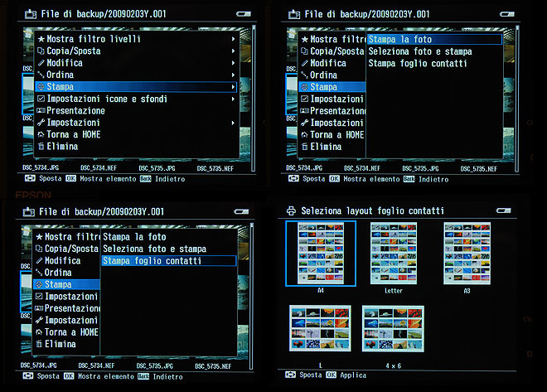The image size is (547, 392).
Task: Click vertical scrollbar in top-left screen
Action: (x=254, y=99)
